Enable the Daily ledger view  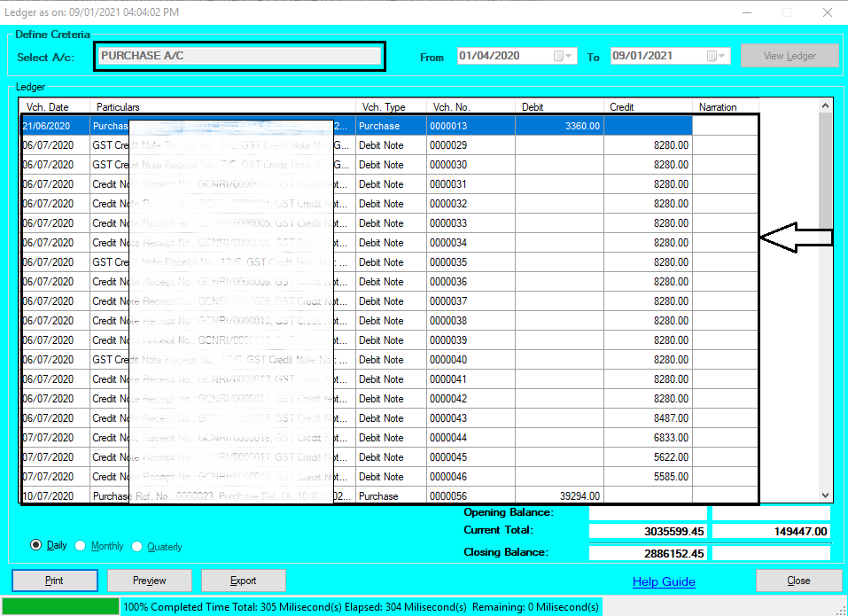[x=35, y=546]
